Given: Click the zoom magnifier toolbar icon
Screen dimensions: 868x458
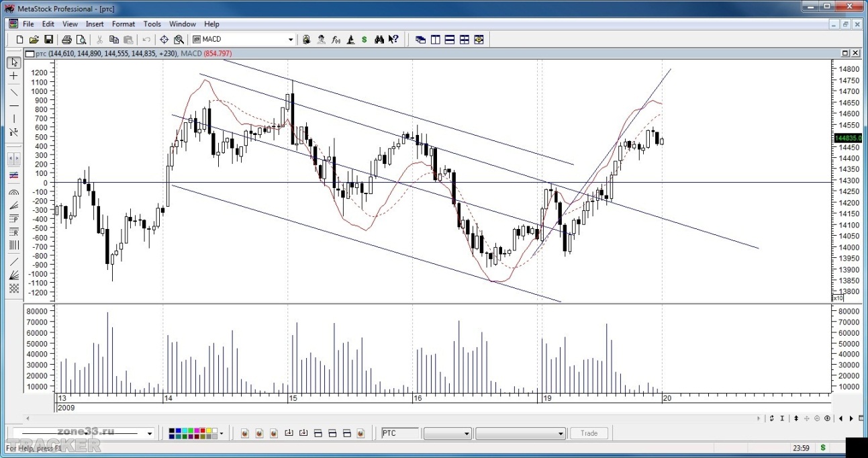Looking at the screenshot, I should point(179,40).
